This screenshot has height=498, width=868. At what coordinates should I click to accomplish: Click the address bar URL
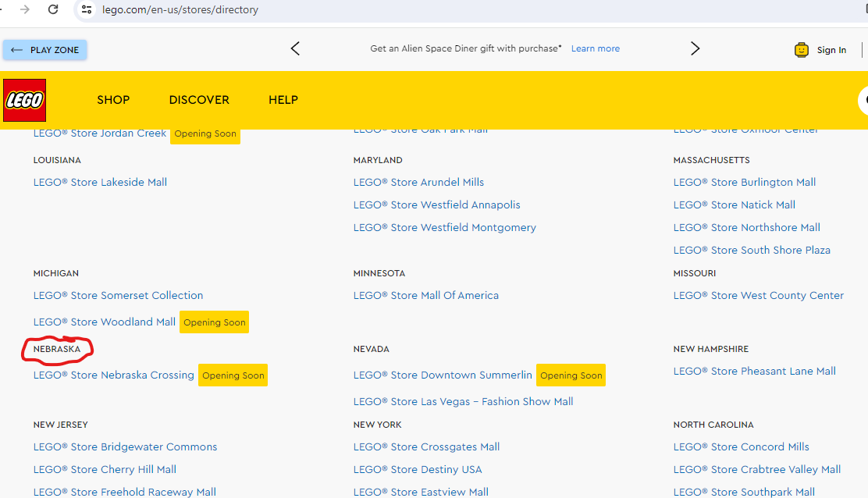pos(180,9)
